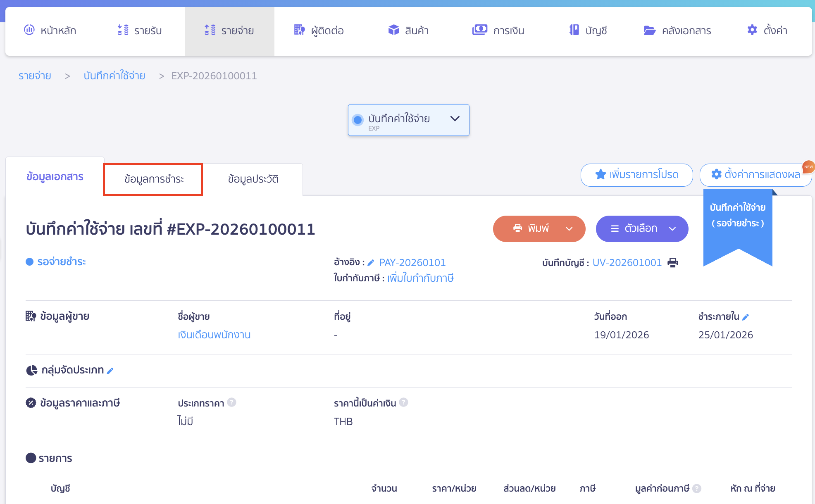This screenshot has width=815, height=504.
Task: Click the ตั้งค่าการแสดงผล display settings button
Action: [x=755, y=175]
